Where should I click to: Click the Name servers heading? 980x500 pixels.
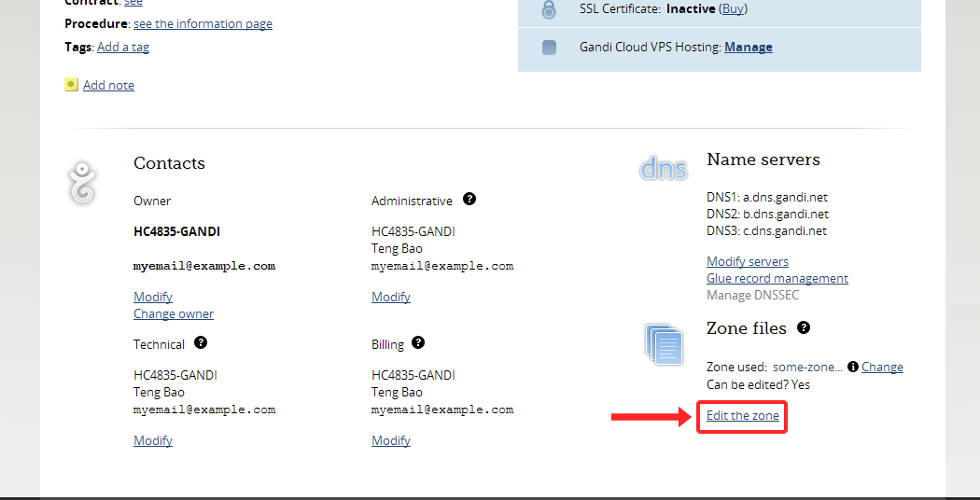tap(763, 160)
